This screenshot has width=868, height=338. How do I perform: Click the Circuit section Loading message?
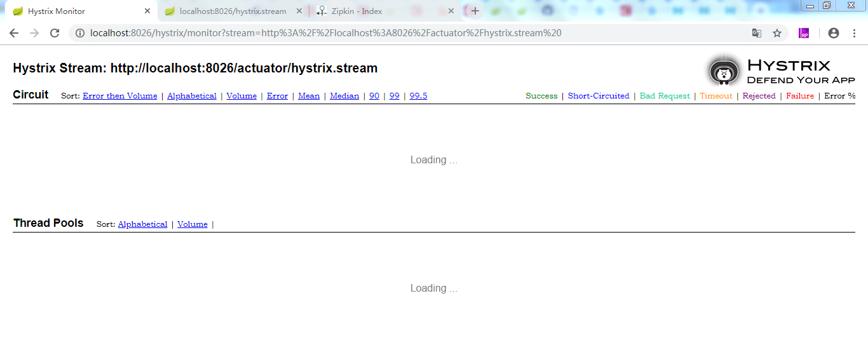pos(434,160)
